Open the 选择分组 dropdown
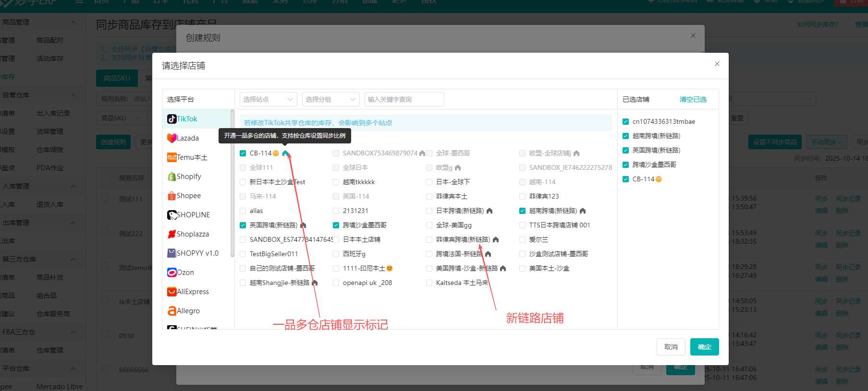Viewport: 868px width, 391px height. [x=330, y=99]
